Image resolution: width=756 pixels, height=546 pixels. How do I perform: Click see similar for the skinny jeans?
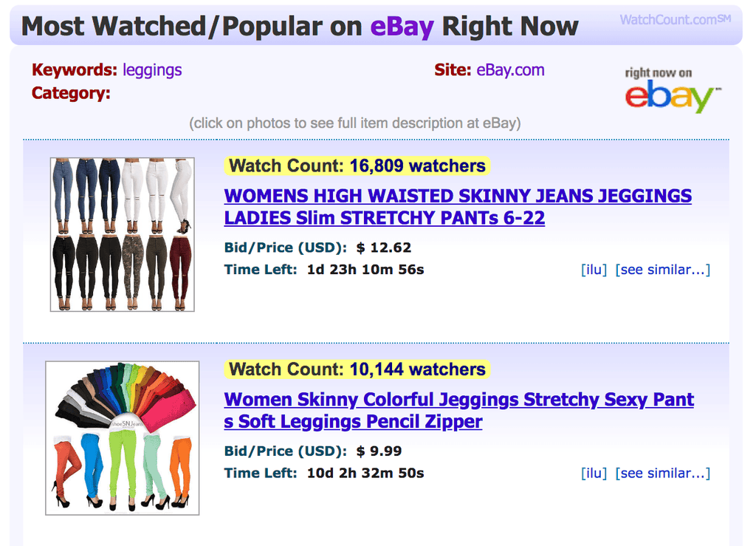pyautogui.click(x=662, y=270)
